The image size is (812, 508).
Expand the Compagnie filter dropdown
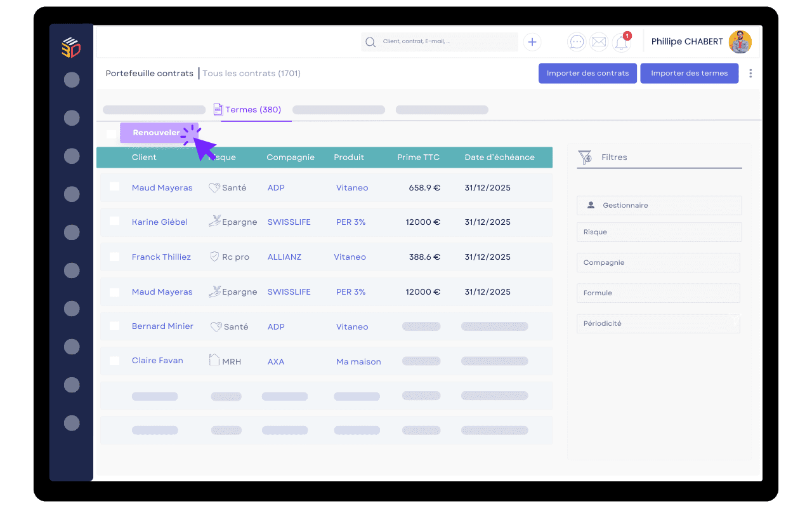pyautogui.click(x=658, y=262)
